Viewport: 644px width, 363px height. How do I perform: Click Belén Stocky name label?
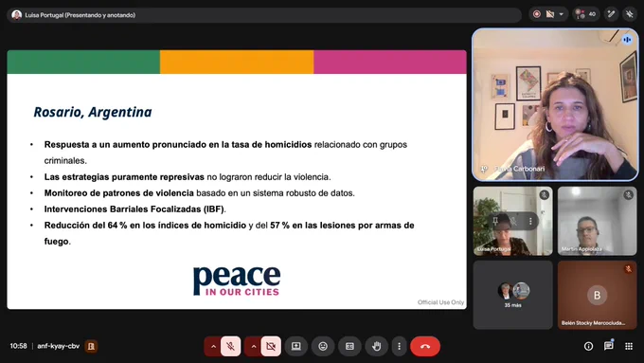point(593,323)
